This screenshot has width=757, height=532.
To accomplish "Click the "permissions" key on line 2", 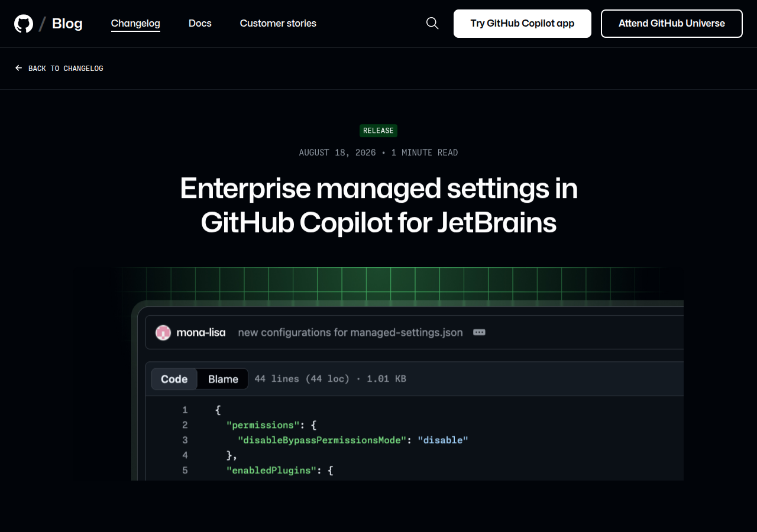I will tap(263, 425).
